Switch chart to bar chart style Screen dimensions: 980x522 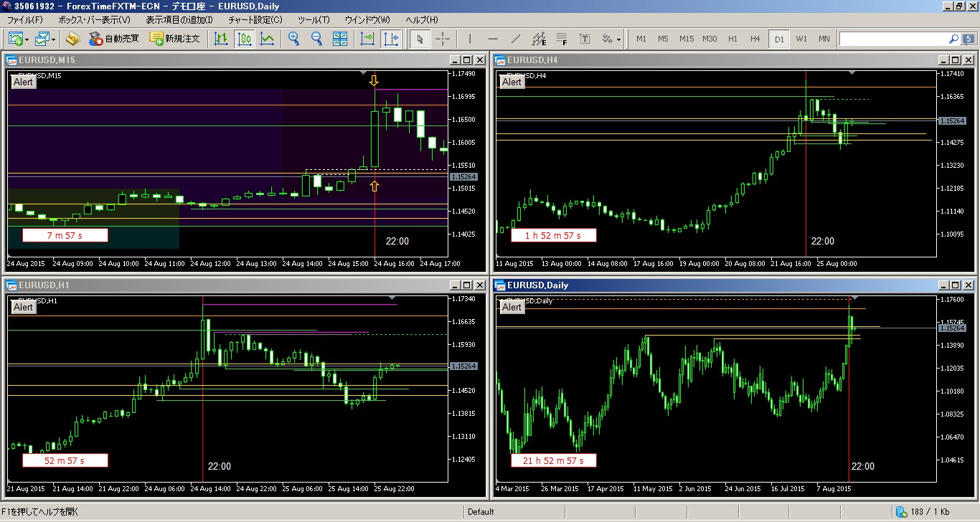[x=221, y=39]
